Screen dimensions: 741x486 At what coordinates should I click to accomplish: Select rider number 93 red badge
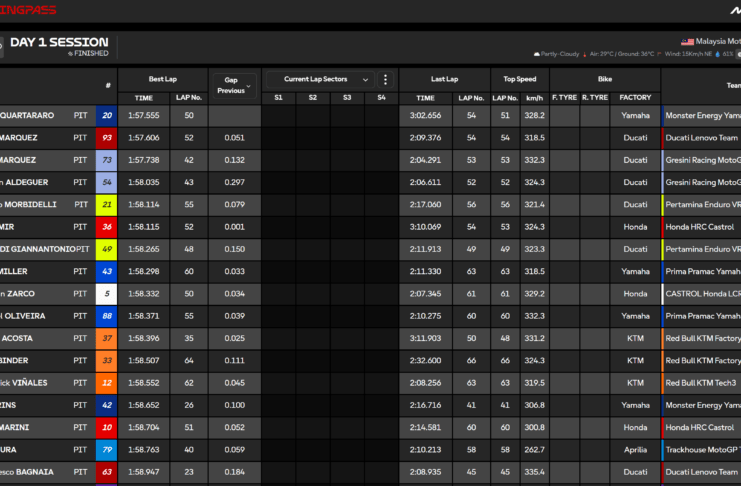click(107, 138)
